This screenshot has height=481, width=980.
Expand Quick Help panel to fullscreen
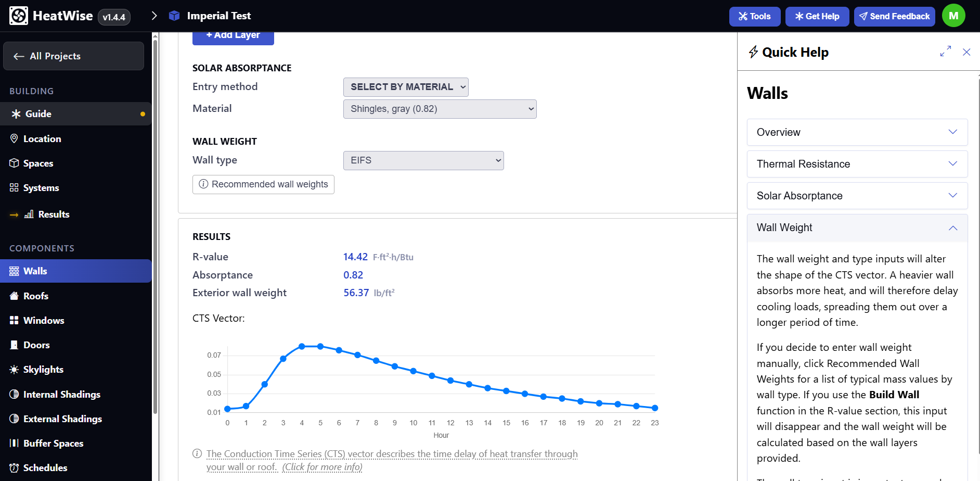(x=945, y=52)
